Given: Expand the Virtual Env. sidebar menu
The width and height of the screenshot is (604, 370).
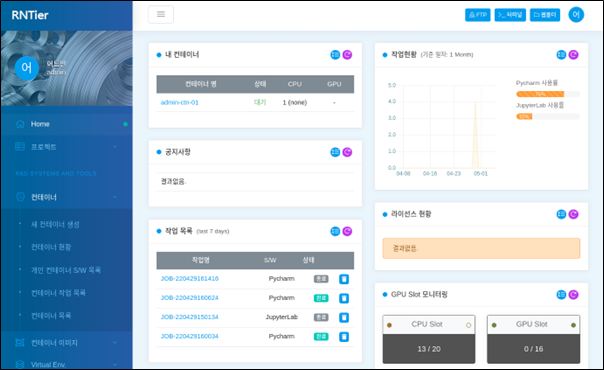Looking at the screenshot, I should click(67, 364).
